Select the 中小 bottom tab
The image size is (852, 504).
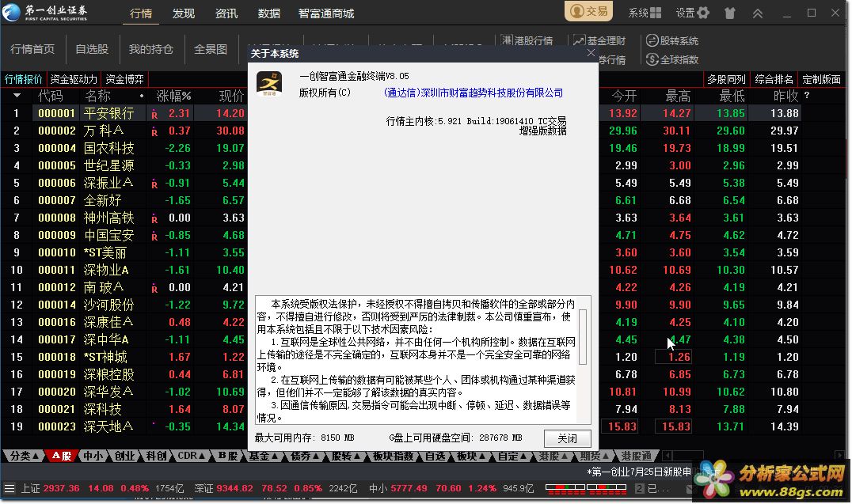coord(93,456)
